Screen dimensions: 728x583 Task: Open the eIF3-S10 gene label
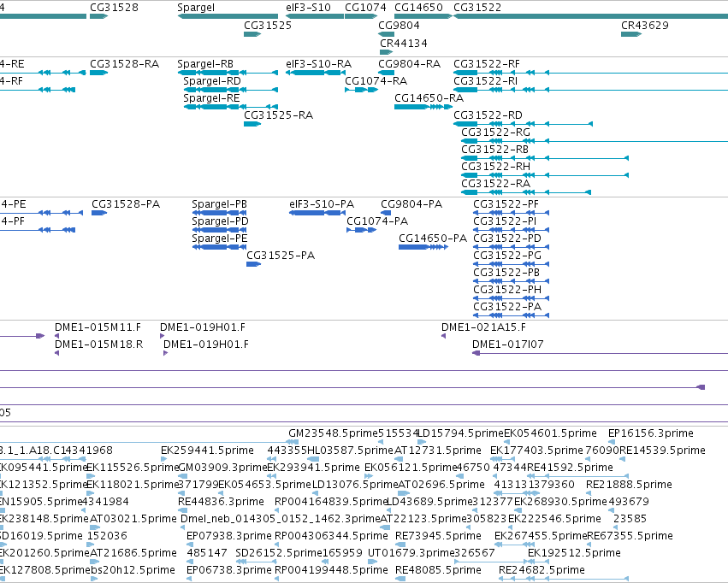coord(308,8)
